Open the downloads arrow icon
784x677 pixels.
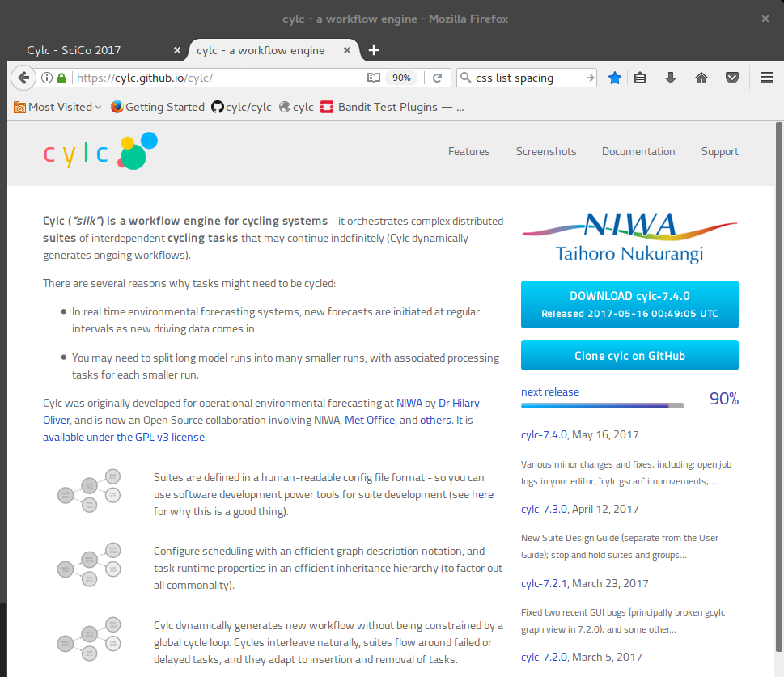coord(671,78)
